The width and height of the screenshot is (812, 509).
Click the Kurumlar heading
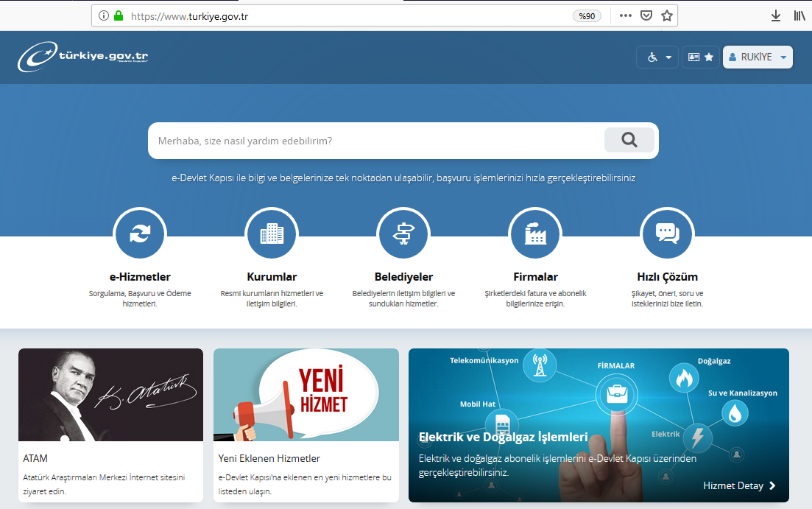click(x=272, y=277)
